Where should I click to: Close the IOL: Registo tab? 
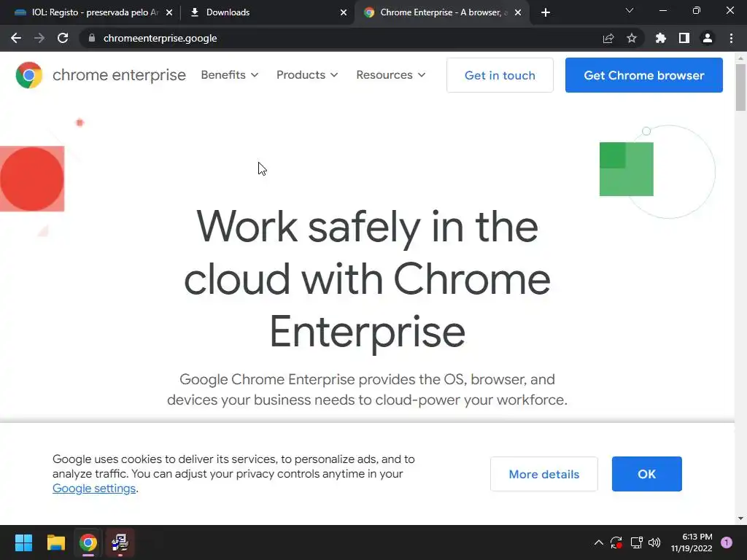[x=169, y=12]
